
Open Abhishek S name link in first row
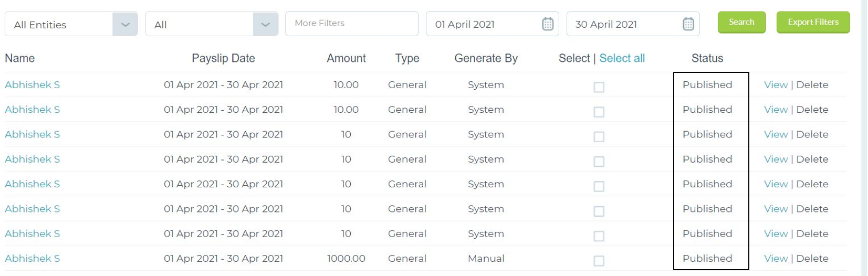pyautogui.click(x=33, y=84)
